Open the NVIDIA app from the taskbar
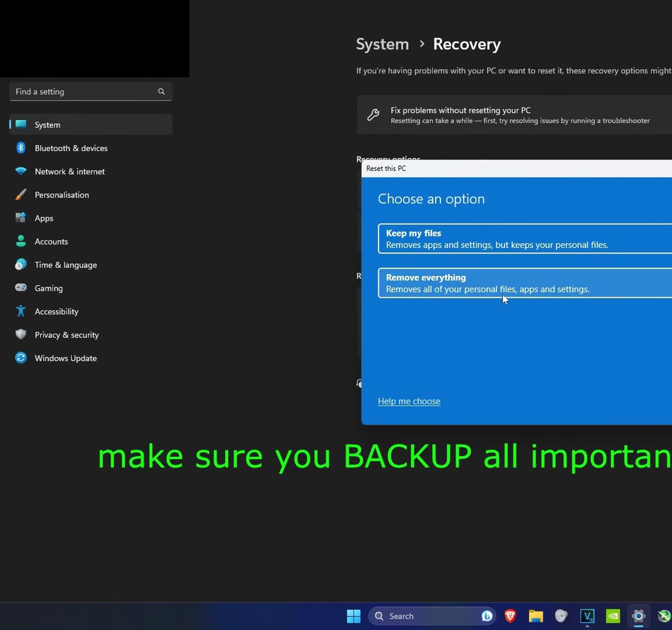672x630 pixels. tap(613, 616)
